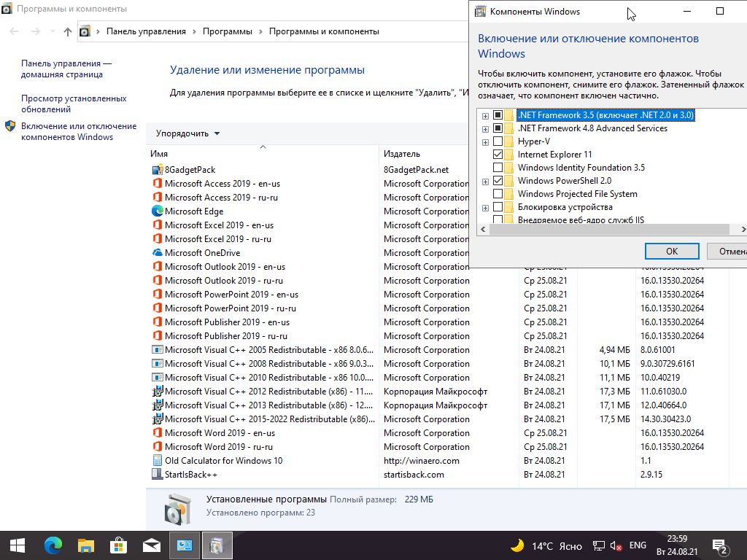Open File Explorer from the taskbar
The height and width of the screenshot is (560, 747).
pyautogui.click(x=86, y=545)
